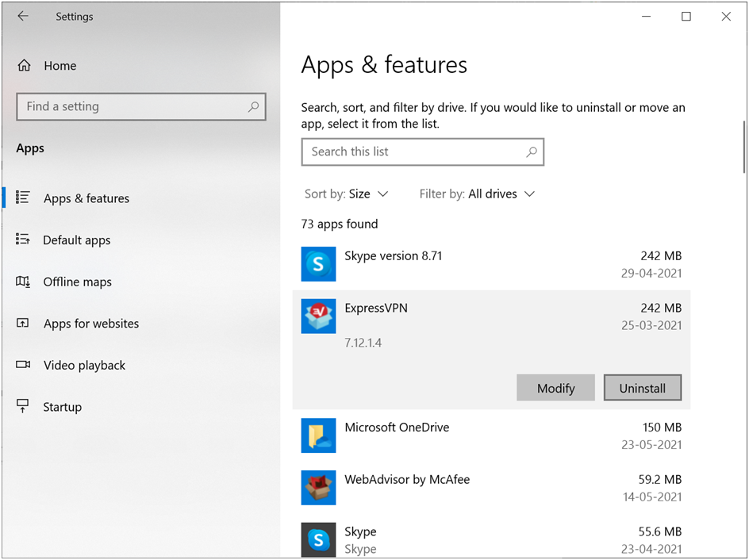Viewport: 749px width, 560px height.
Task: Click Modify for ExpressVPN
Action: pos(555,388)
